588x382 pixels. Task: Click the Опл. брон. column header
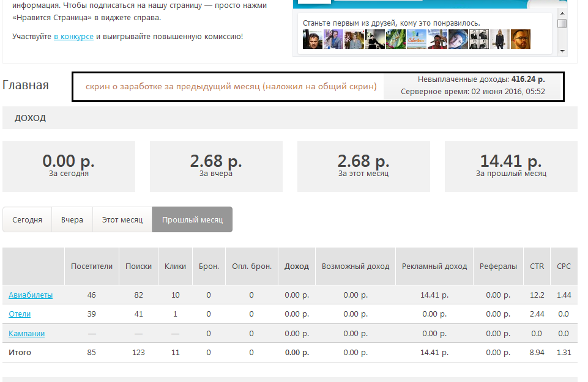251,266
